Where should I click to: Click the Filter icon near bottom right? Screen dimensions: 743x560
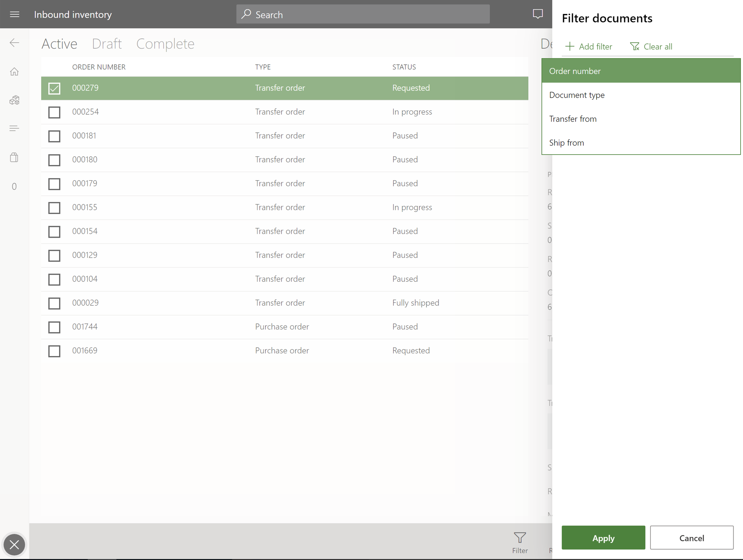coord(519,536)
